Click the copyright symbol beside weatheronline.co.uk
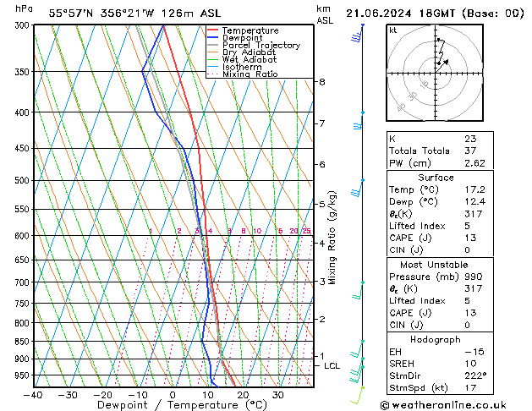This screenshot has height=411, width=532. coord(387,405)
